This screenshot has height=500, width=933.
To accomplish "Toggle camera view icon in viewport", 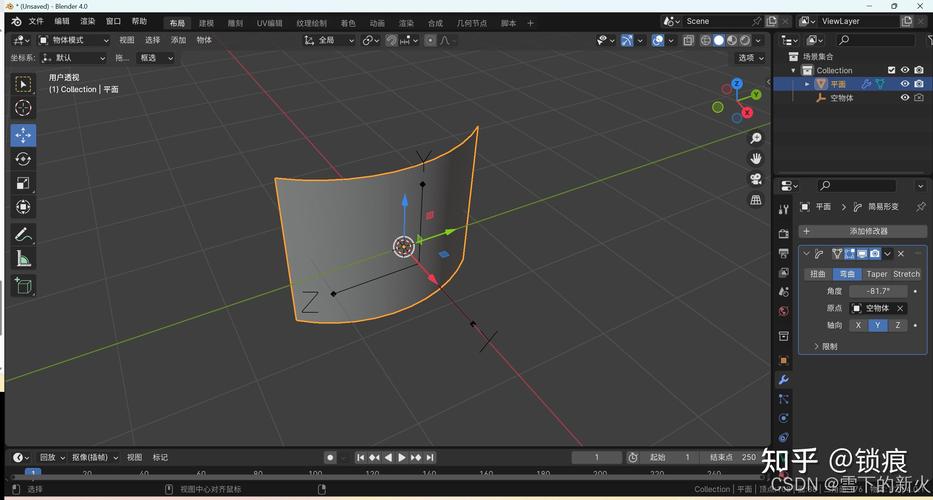I will [756, 179].
